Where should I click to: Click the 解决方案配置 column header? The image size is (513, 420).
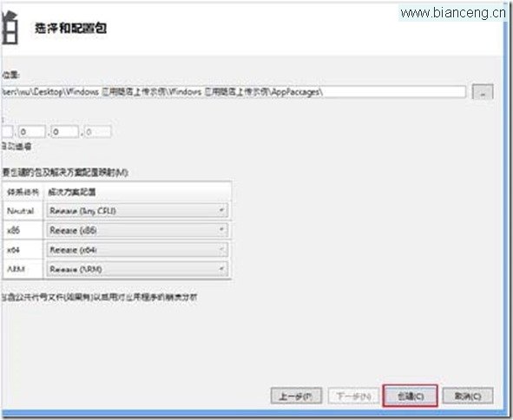click(72, 192)
